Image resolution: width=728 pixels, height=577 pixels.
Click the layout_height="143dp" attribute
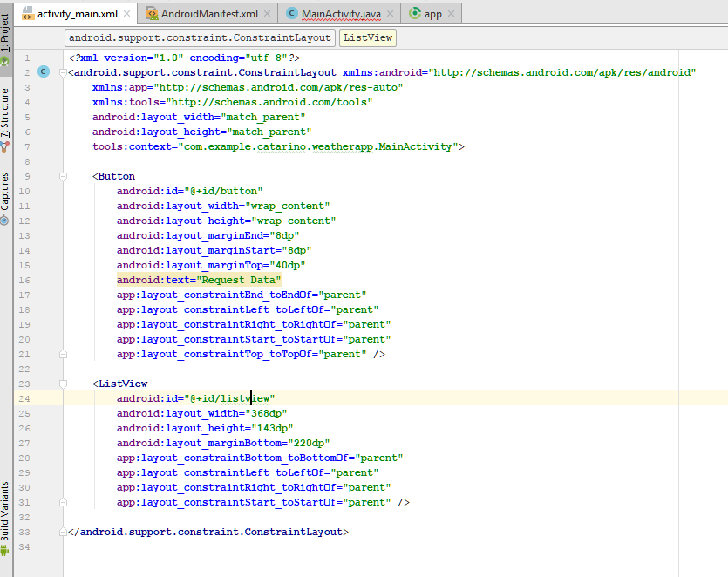pyautogui.click(x=205, y=428)
